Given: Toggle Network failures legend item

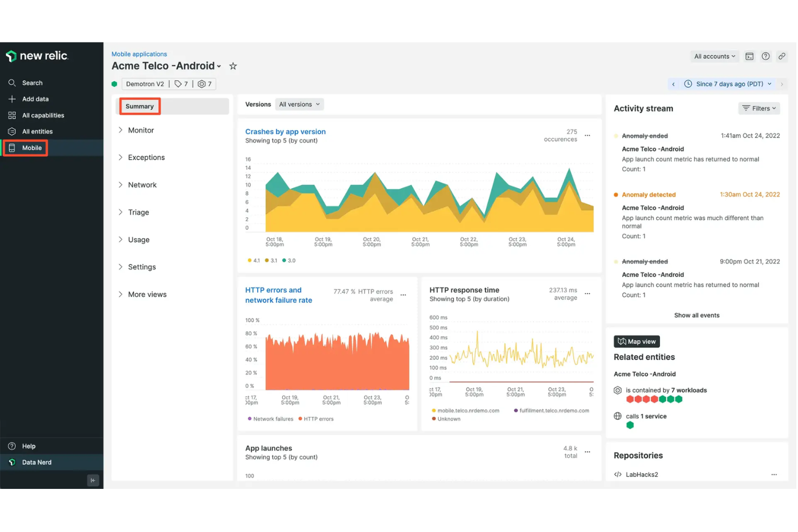Looking at the screenshot, I should pyautogui.click(x=270, y=419).
